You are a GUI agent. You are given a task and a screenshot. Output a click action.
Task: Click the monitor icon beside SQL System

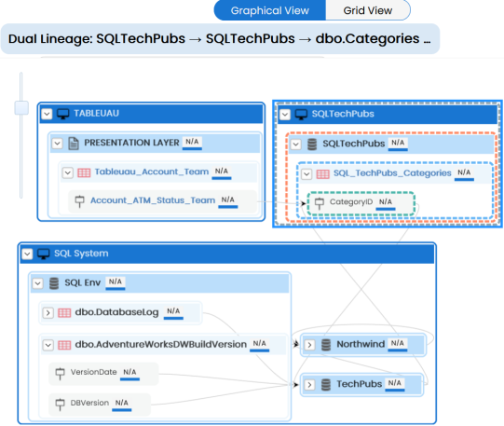tap(44, 254)
